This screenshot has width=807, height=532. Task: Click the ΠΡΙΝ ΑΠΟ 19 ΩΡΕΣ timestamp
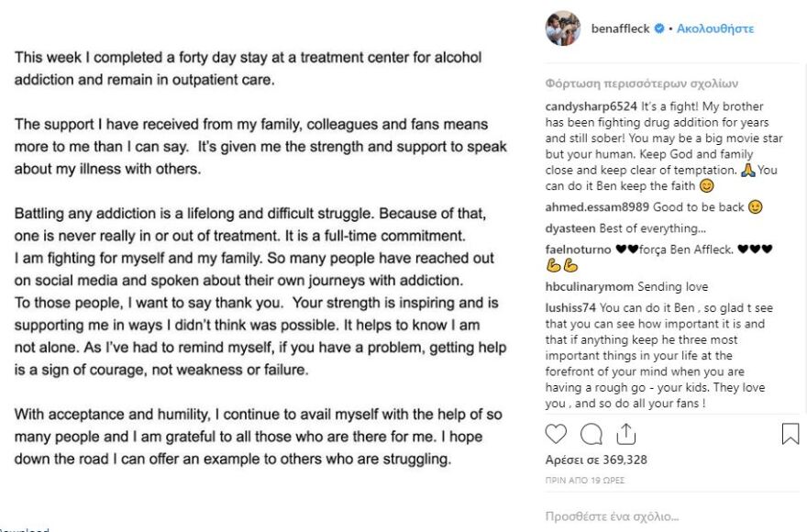tap(585, 479)
